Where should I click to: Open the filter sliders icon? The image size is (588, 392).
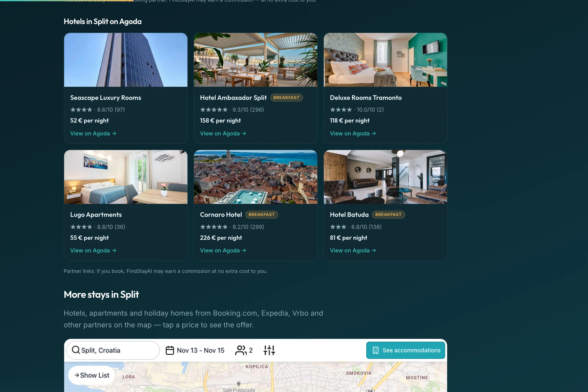(x=269, y=350)
